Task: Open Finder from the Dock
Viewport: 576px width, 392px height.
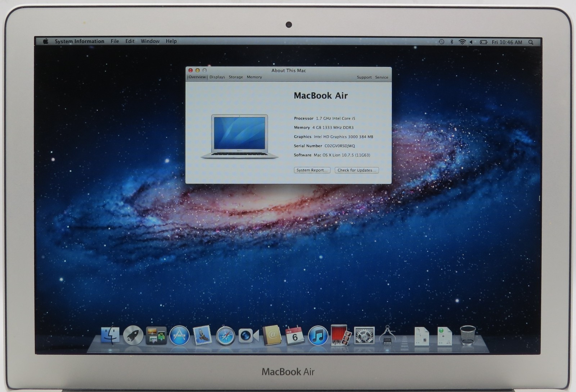Action: (x=110, y=335)
